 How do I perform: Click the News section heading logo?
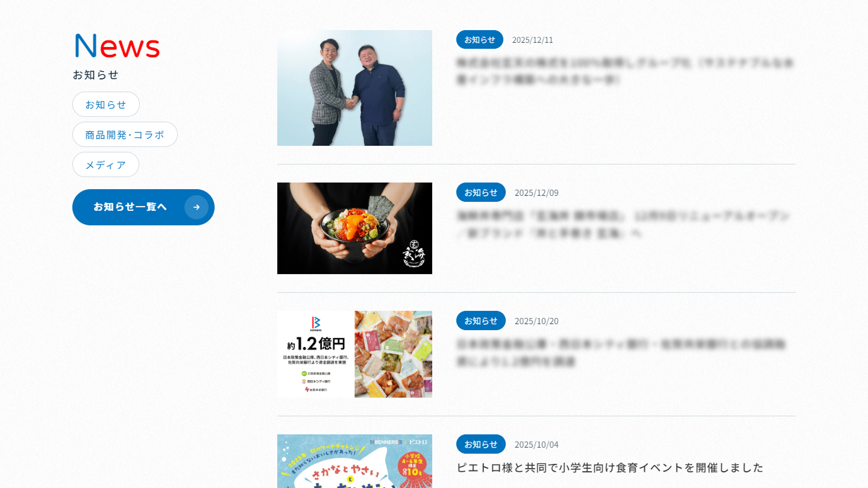click(117, 46)
